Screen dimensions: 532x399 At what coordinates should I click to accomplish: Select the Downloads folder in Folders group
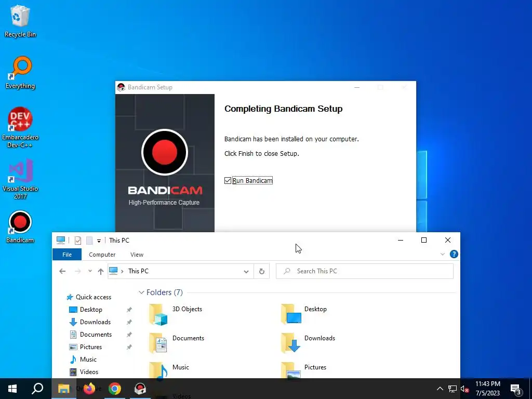point(308,343)
